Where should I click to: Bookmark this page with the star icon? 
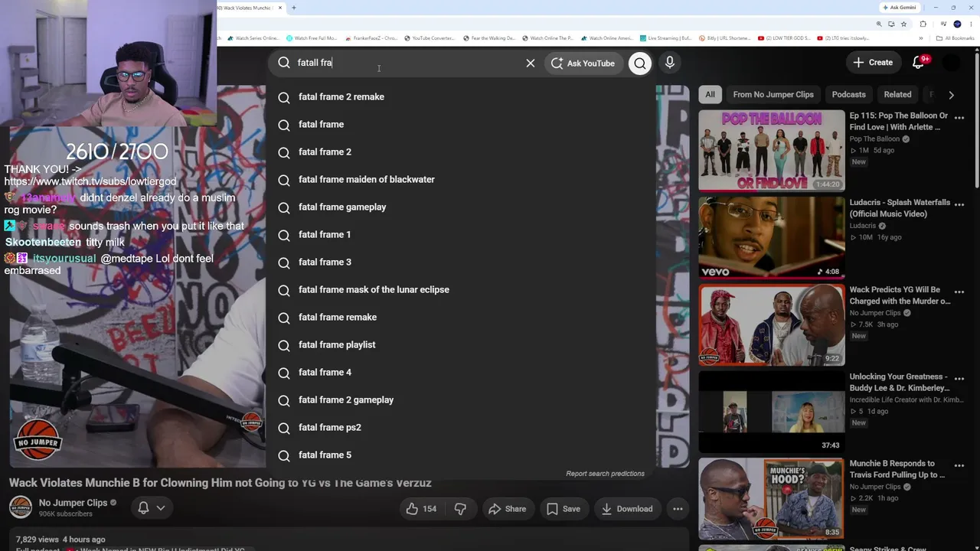pyautogui.click(x=903, y=24)
